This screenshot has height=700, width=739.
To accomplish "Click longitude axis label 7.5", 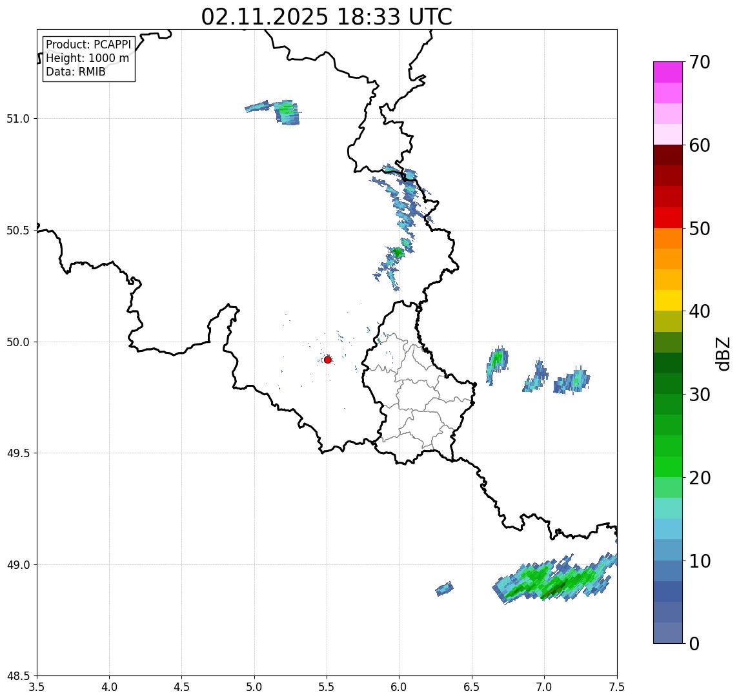I will 616,687.
